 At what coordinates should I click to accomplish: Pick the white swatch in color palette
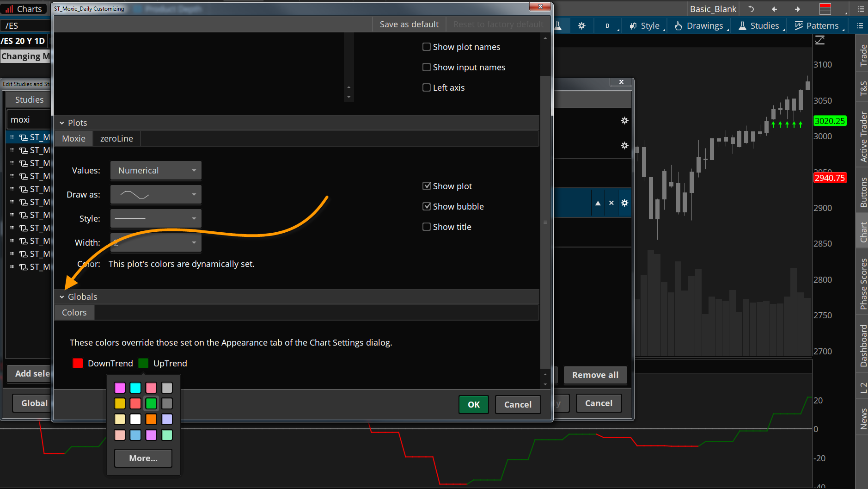click(135, 419)
